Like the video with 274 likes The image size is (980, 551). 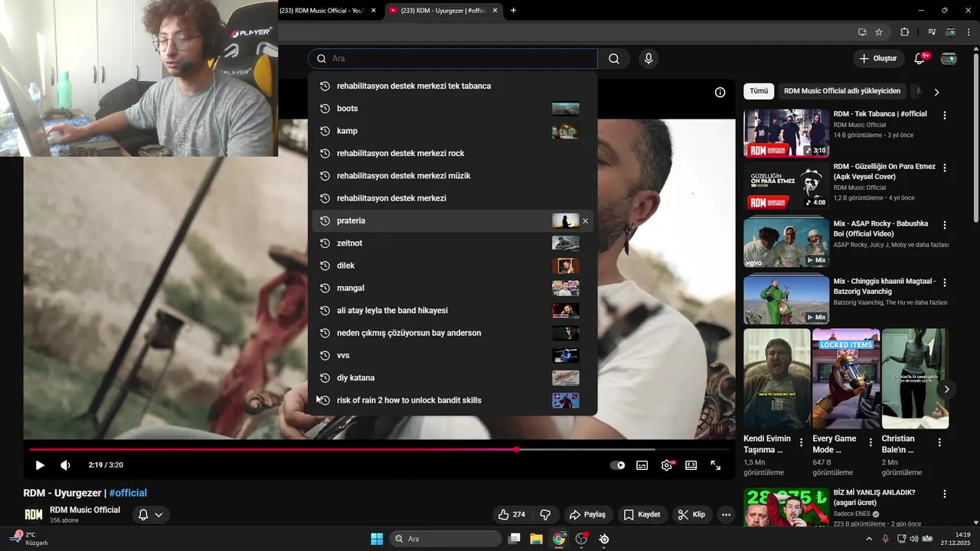511,514
